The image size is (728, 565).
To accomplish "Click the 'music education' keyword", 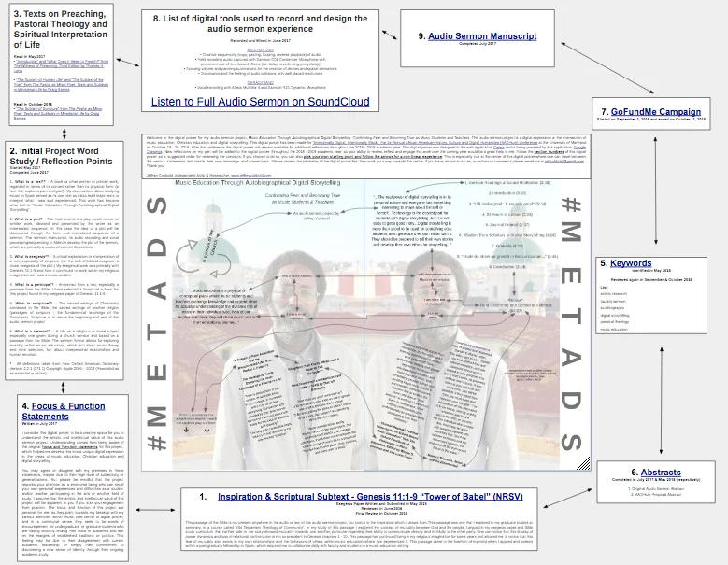I will click(x=614, y=329).
